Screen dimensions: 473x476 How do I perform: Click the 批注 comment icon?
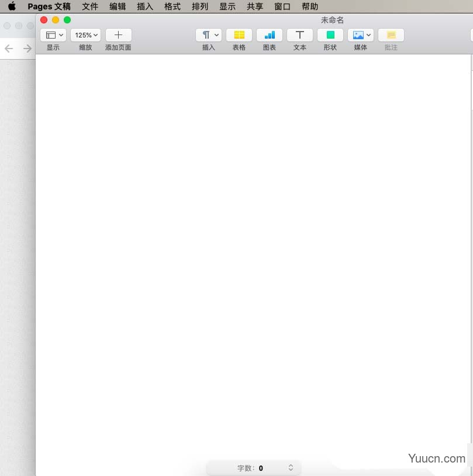click(391, 35)
